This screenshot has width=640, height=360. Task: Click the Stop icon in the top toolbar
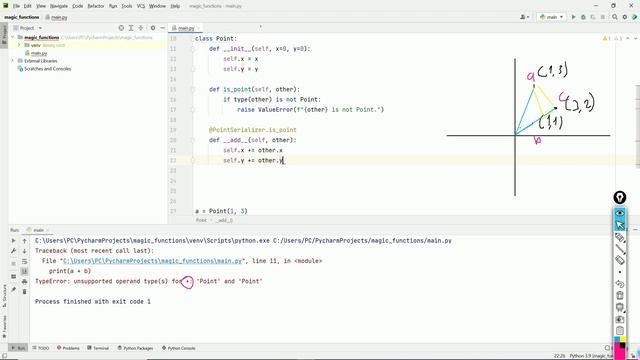tap(602, 17)
